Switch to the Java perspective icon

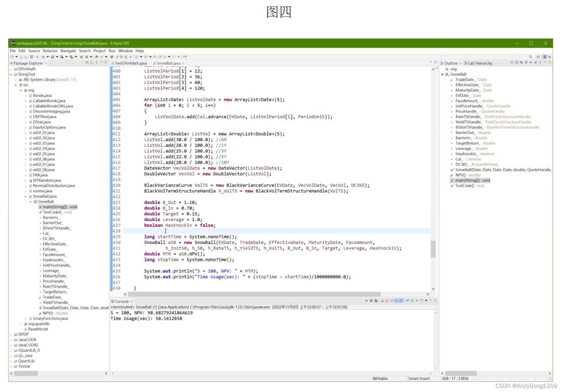pos(545,57)
